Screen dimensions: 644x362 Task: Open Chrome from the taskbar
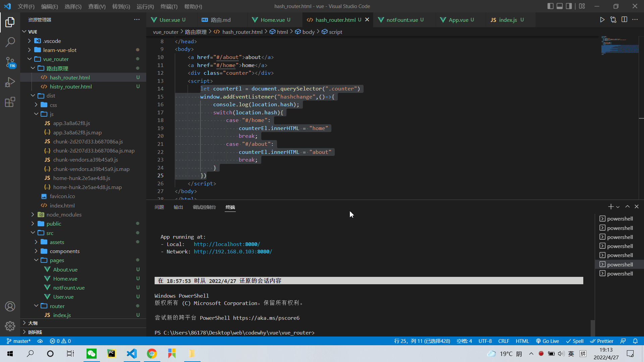pyautogui.click(x=152, y=354)
